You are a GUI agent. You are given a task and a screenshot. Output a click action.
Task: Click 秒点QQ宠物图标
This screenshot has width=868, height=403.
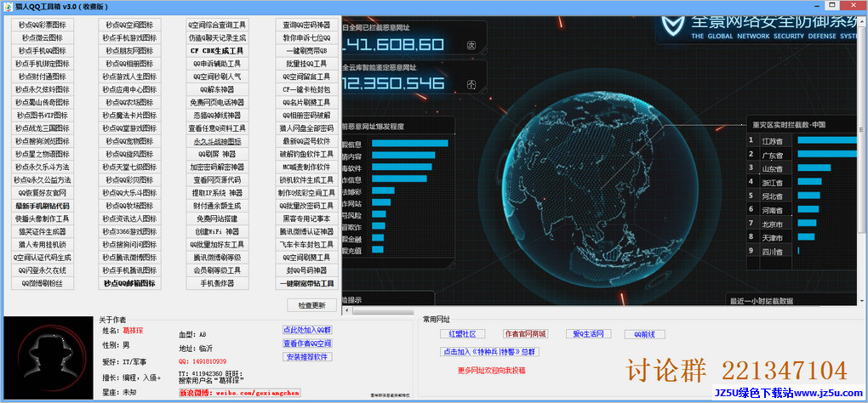[x=129, y=141]
